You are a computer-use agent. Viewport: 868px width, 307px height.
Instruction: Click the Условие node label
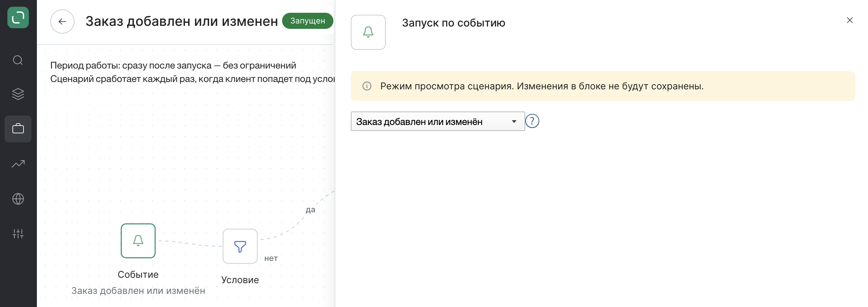tap(240, 280)
